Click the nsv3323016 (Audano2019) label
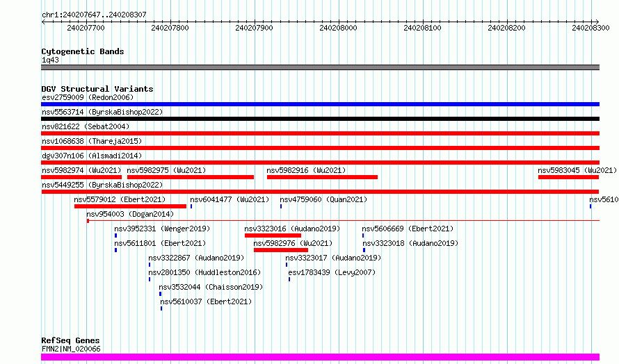The image size is (619, 364). 292,229
